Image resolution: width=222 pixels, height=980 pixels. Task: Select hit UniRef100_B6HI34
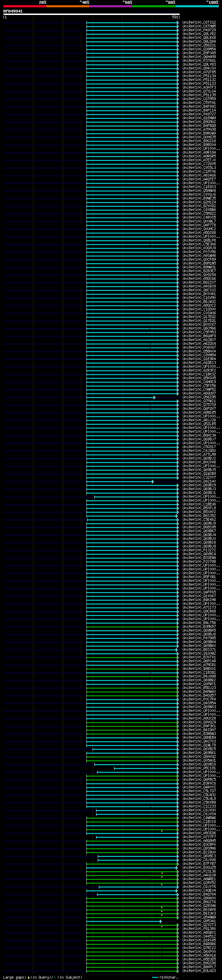coord(199,436)
